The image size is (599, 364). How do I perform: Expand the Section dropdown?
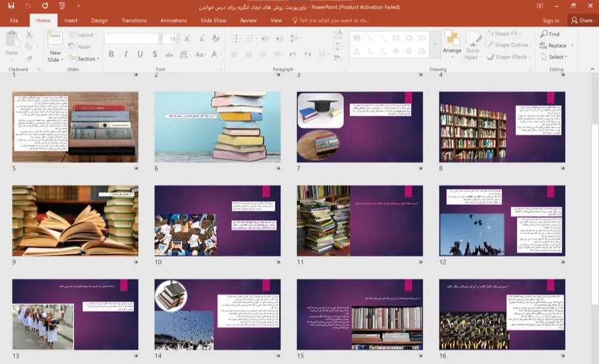[x=84, y=59]
